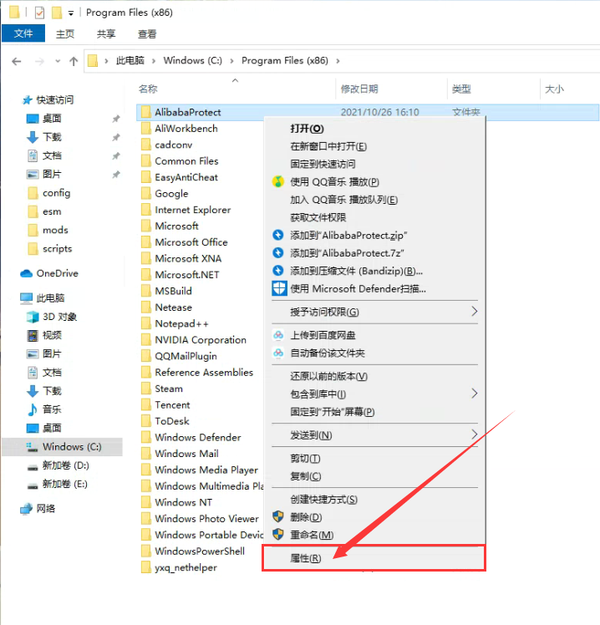Click the properties checkmark icon in title bar

[x=39, y=13]
